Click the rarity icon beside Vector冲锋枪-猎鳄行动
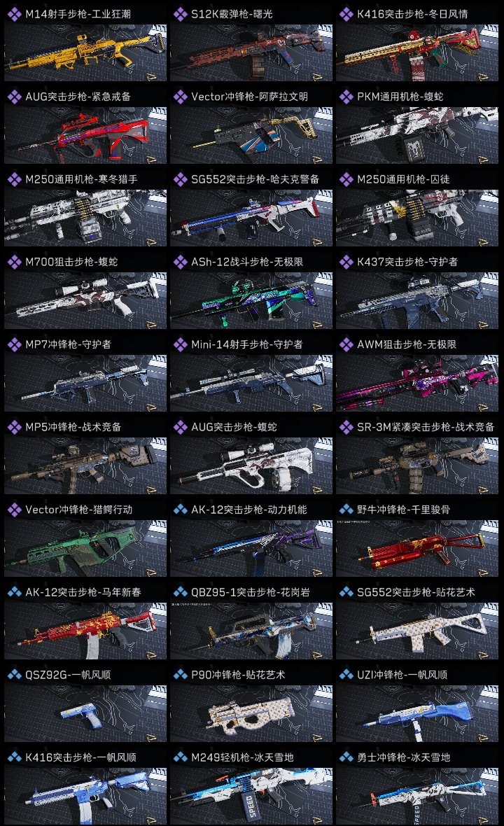The image size is (504, 826). (14, 510)
